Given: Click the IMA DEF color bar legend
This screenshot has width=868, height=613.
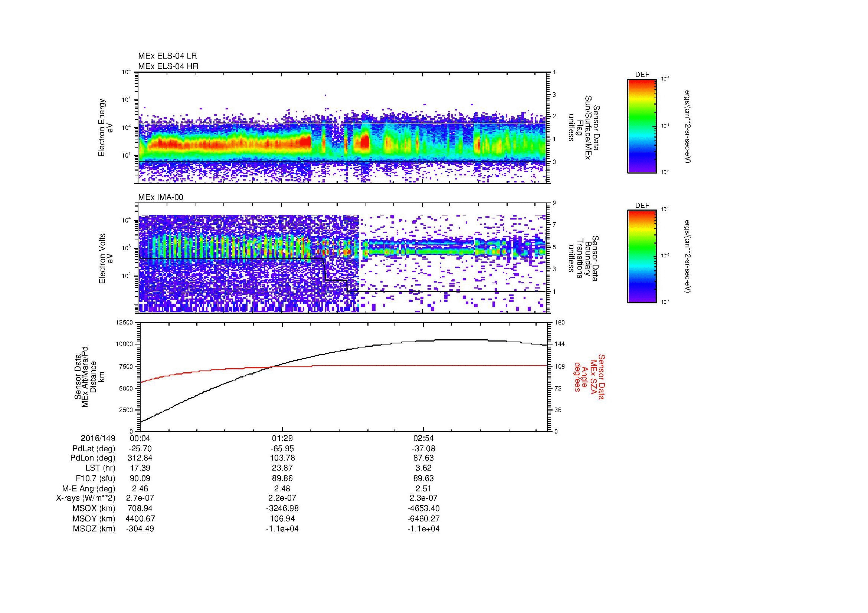Looking at the screenshot, I should [x=642, y=257].
